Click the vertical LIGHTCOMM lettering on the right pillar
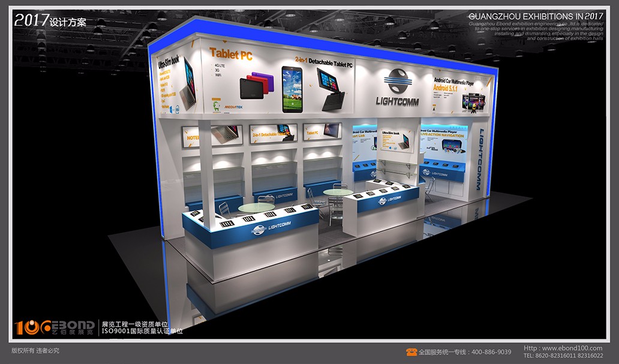 [480, 159]
